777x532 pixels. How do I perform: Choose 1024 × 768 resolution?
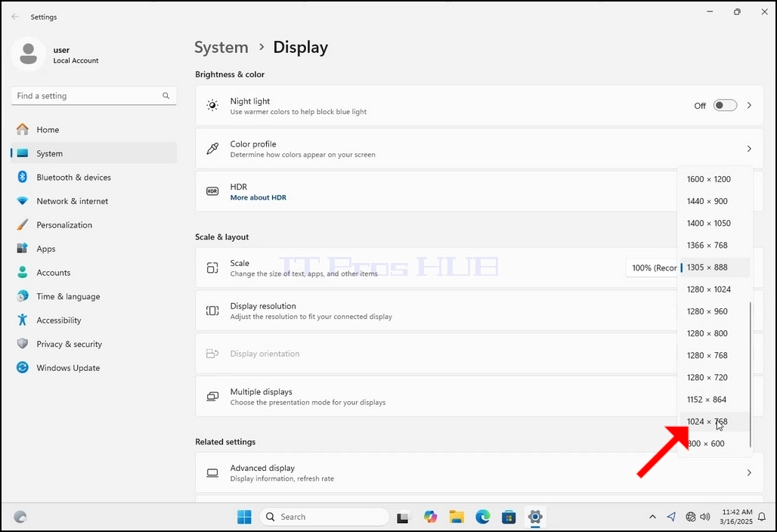click(714, 422)
